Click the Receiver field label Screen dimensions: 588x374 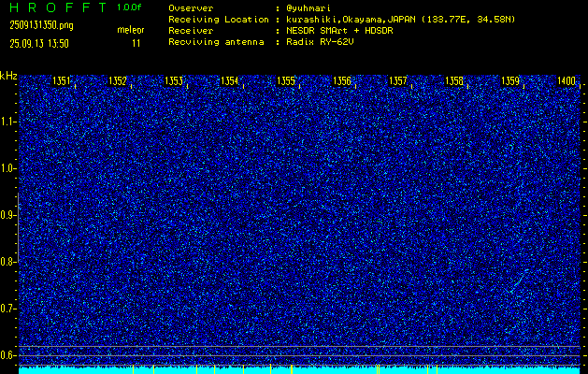tap(191, 31)
